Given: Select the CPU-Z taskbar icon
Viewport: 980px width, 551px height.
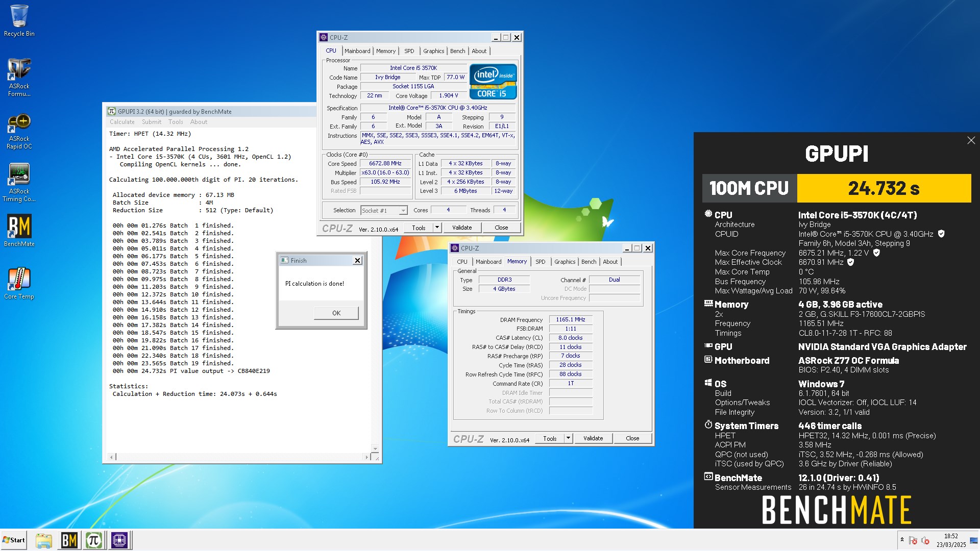Looking at the screenshot, I should pos(119,540).
